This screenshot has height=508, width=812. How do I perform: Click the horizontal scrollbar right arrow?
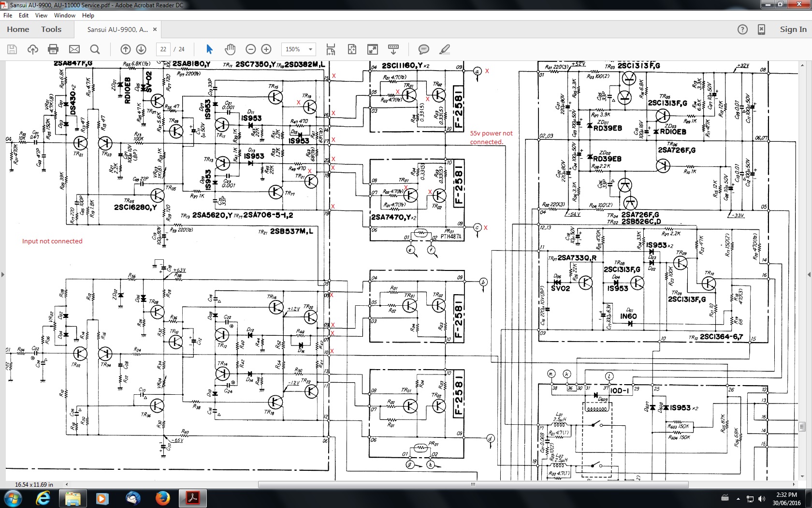click(x=794, y=484)
